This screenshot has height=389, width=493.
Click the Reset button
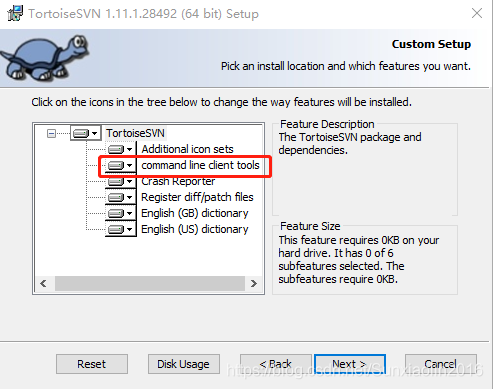[x=92, y=364]
